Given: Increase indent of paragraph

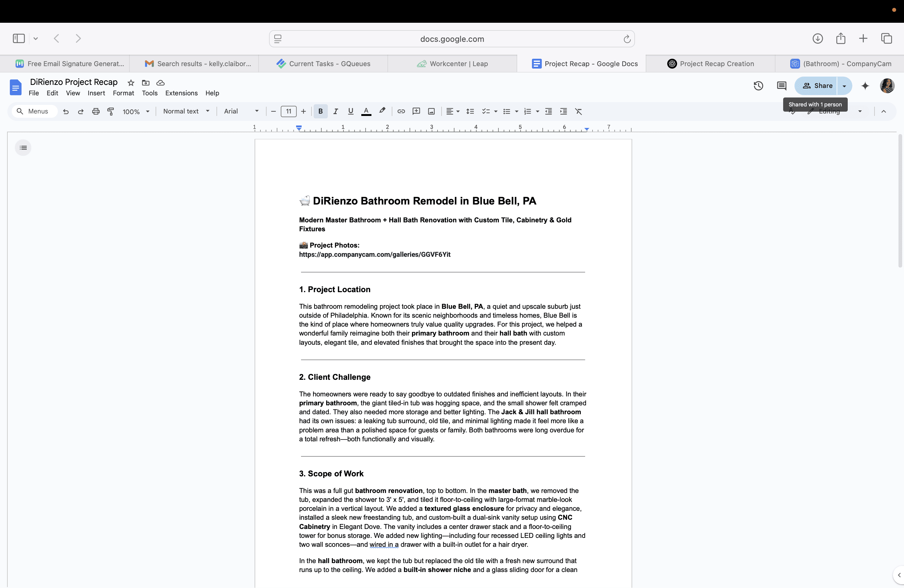Looking at the screenshot, I should [x=563, y=111].
